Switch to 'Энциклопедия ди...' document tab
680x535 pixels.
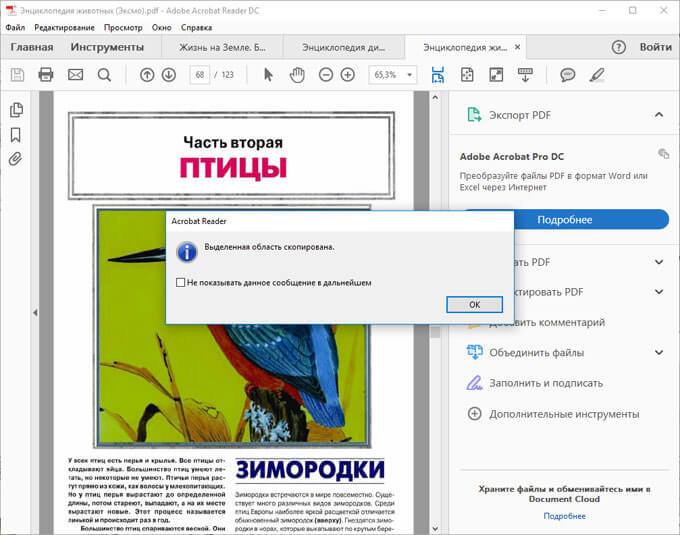[x=343, y=47]
